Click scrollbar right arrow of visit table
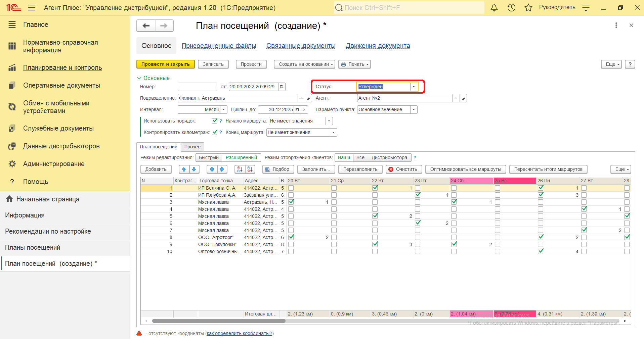Screen dimensions: 644x339 point(625,321)
